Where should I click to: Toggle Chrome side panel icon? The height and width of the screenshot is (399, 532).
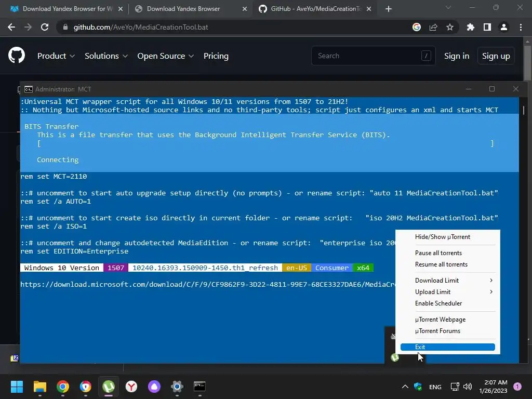pos(487,27)
